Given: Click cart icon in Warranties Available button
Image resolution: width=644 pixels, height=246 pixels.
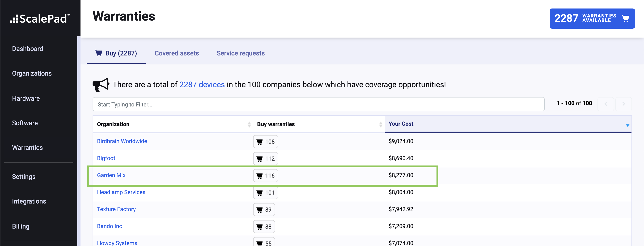Looking at the screenshot, I should pyautogui.click(x=625, y=19).
